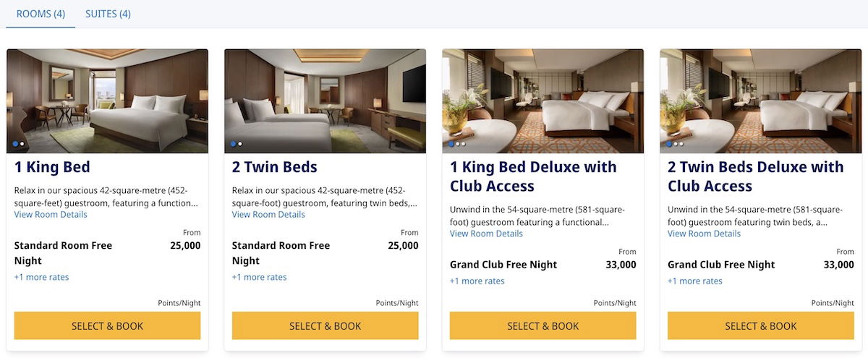Expand +1 more rates for 1 King Bed
868x358 pixels.
pyautogui.click(x=42, y=277)
